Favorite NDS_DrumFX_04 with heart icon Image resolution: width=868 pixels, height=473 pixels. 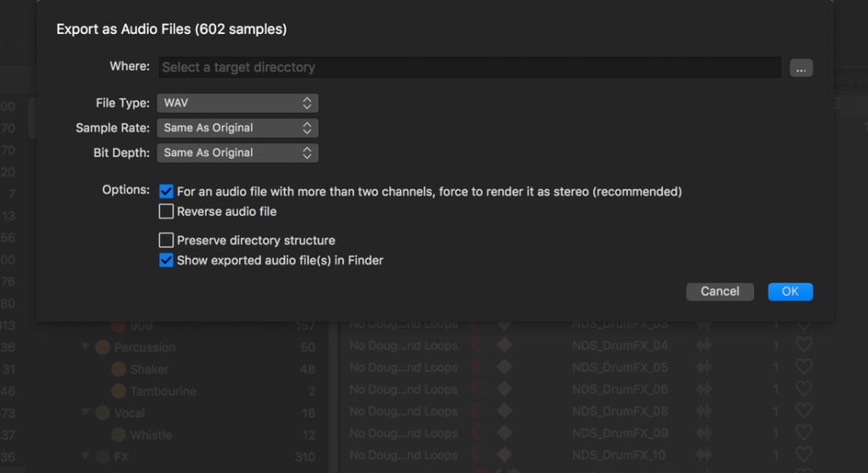tap(804, 345)
